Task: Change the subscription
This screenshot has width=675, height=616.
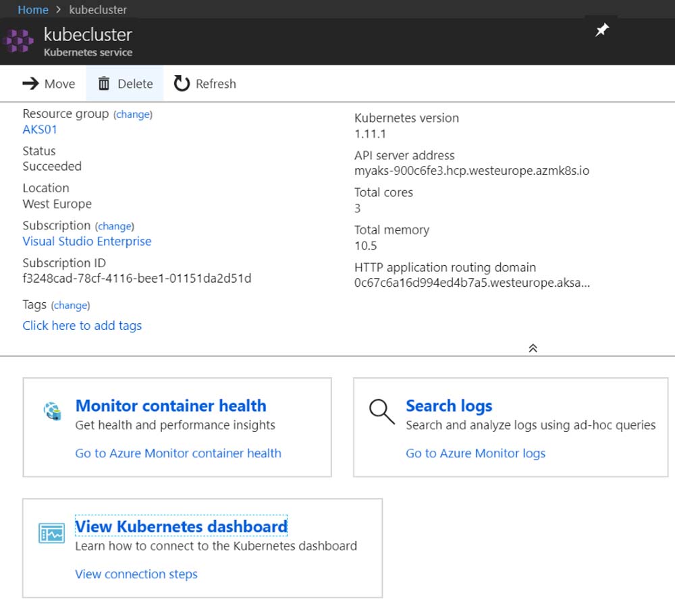Action: (115, 226)
